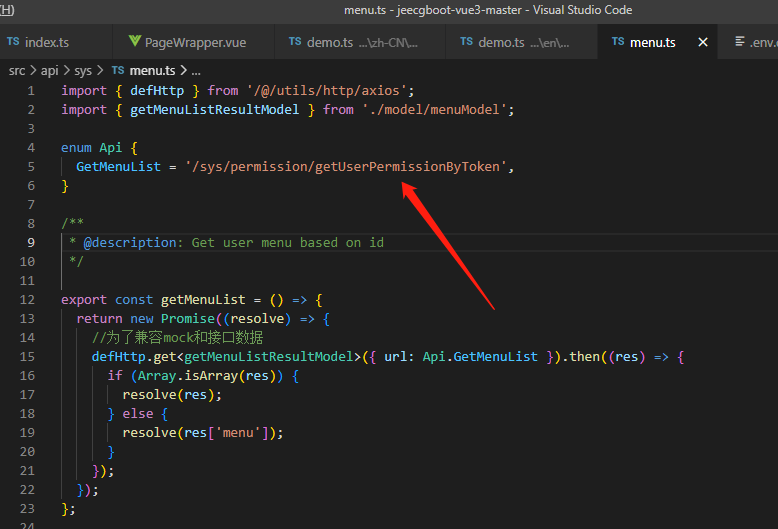The height and width of the screenshot is (529, 778).
Task: Switch to demo.ts en tab
Action: (522, 42)
